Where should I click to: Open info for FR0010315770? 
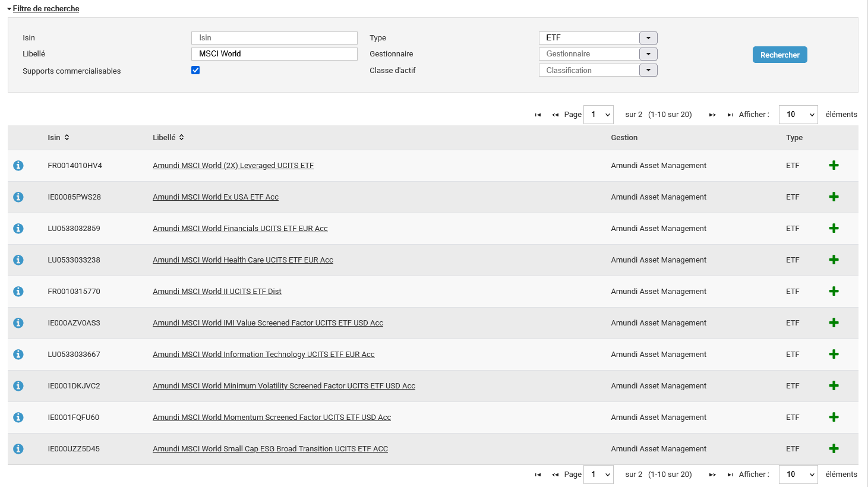18,292
